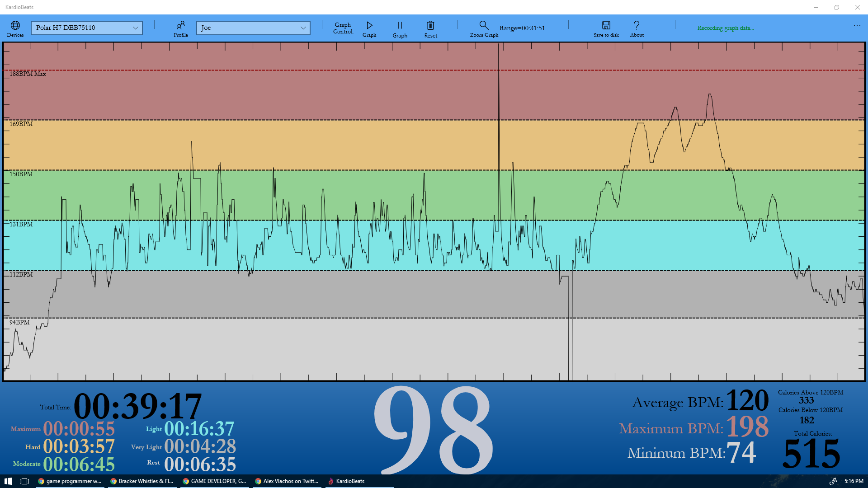Expand the Polar H7 DEB75110 device dropdown

click(x=136, y=28)
